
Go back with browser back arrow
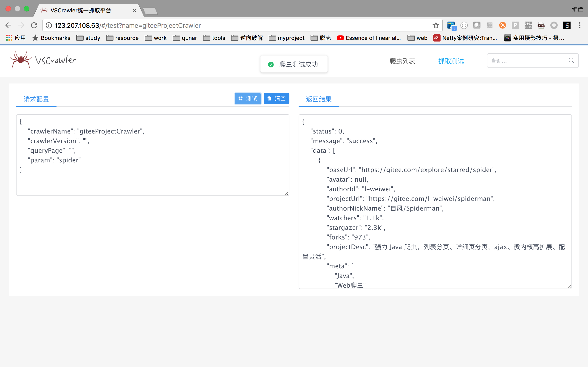pos(8,25)
